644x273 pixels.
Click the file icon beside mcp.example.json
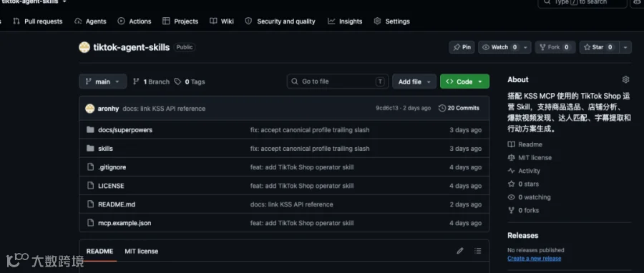pyautogui.click(x=90, y=223)
